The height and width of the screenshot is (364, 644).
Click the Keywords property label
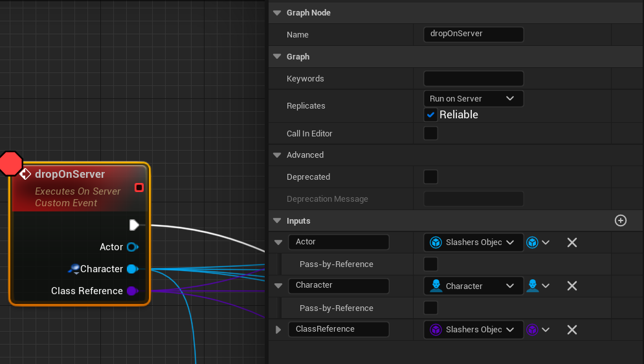305,79
